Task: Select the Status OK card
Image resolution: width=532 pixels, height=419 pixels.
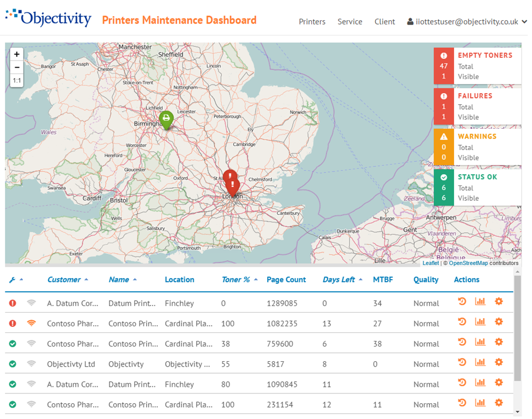Action: pos(477,188)
